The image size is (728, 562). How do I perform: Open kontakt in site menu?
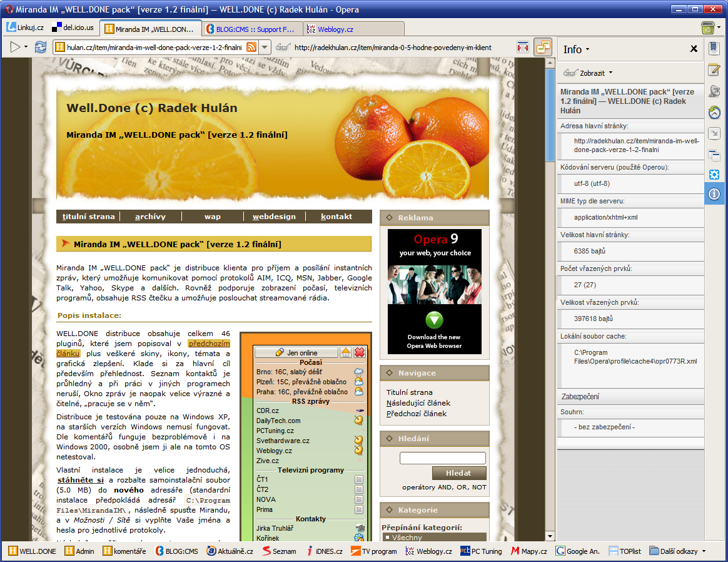click(x=336, y=217)
